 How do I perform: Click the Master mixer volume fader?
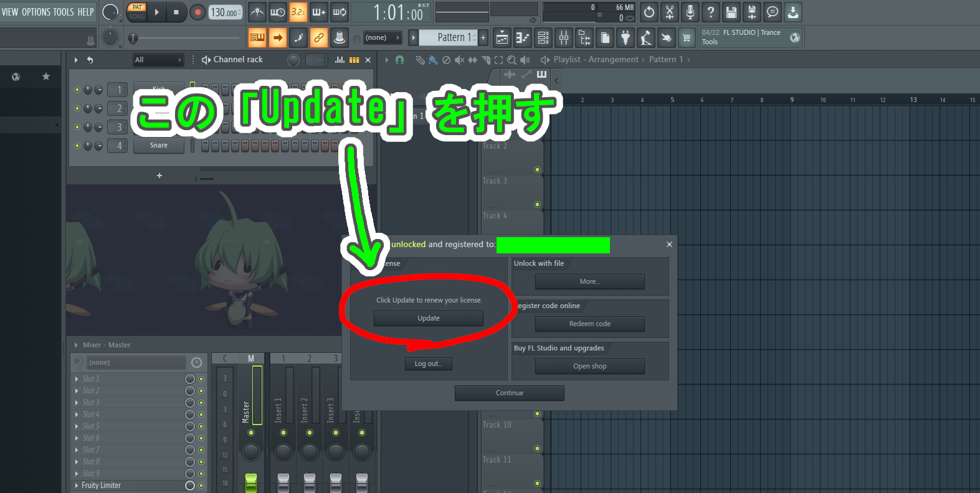tap(251, 483)
